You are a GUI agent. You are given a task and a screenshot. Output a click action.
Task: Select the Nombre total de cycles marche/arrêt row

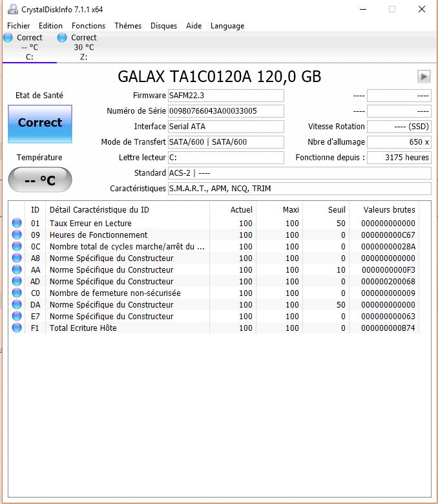[214, 246]
